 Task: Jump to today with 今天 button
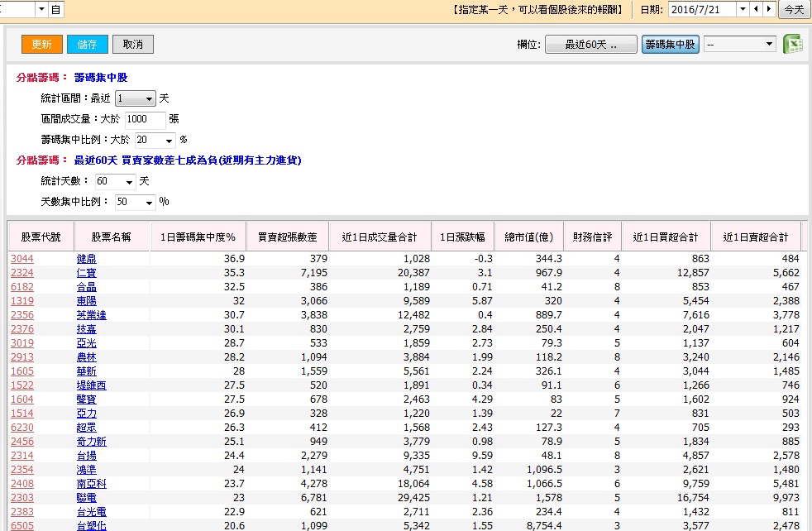(x=794, y=9)
